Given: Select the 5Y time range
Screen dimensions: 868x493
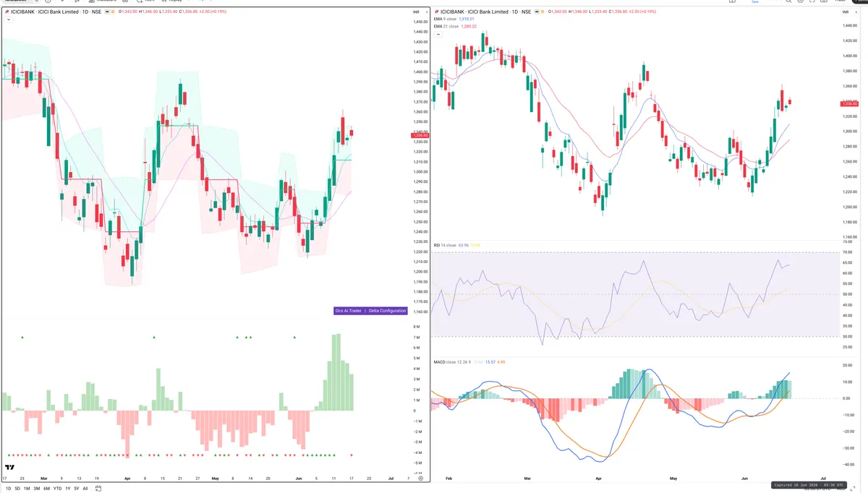Looking at the screenshot, I should pyautogui.click(x=76, y=489).
